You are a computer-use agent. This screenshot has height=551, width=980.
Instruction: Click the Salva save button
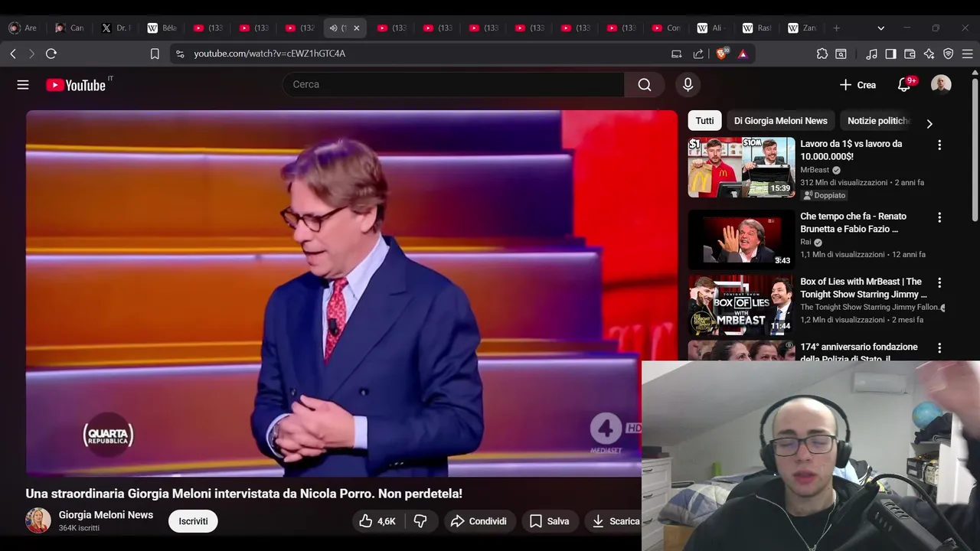[549, 521]
